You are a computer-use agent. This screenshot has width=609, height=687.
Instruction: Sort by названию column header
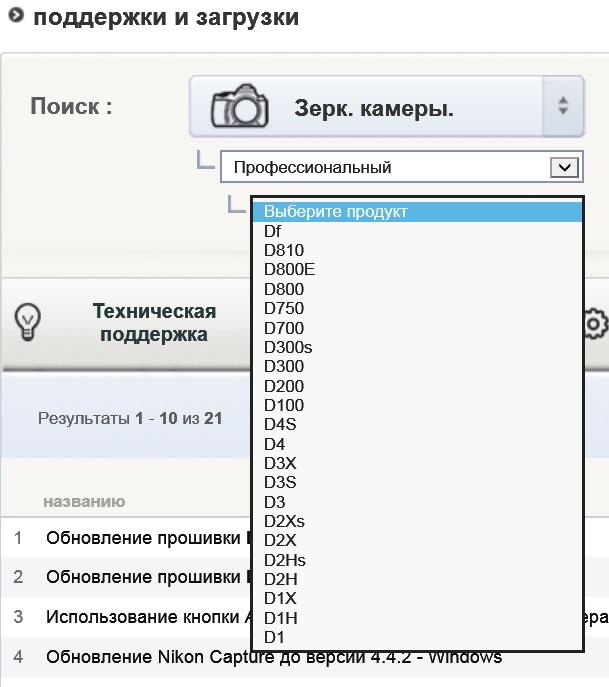[x=84, y=501]
